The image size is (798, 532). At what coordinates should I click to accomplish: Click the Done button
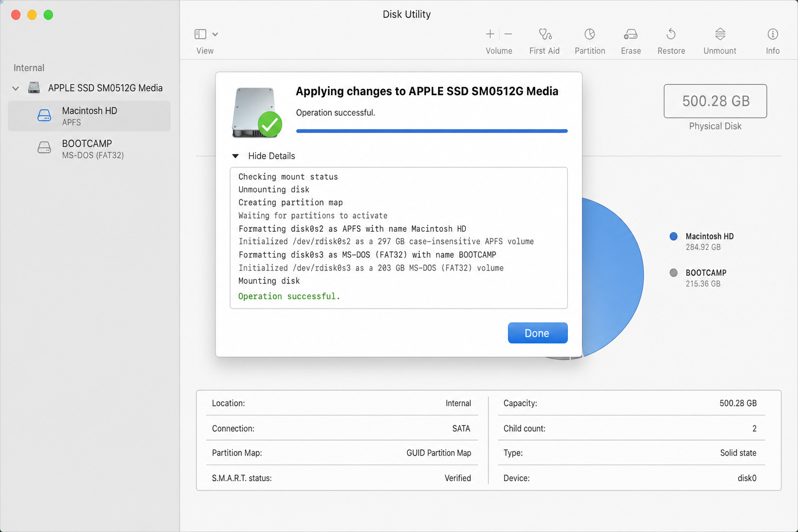[x=538, y=333]
